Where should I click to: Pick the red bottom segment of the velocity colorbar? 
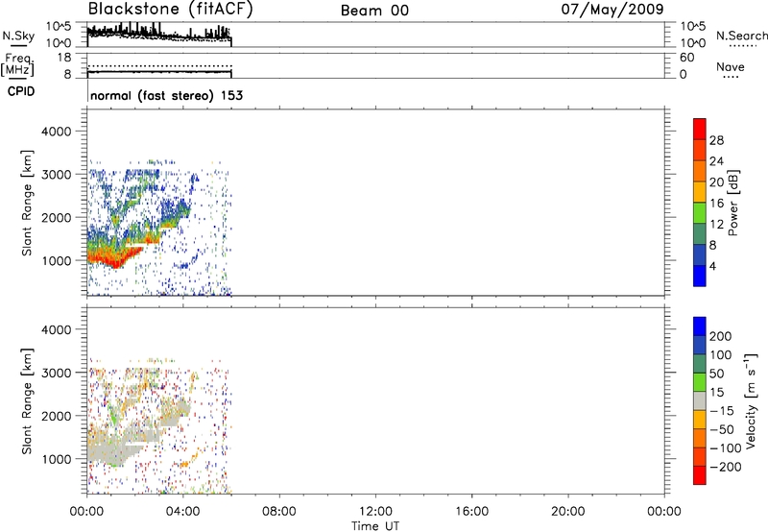pyautogui.click(x=700, y=475)
